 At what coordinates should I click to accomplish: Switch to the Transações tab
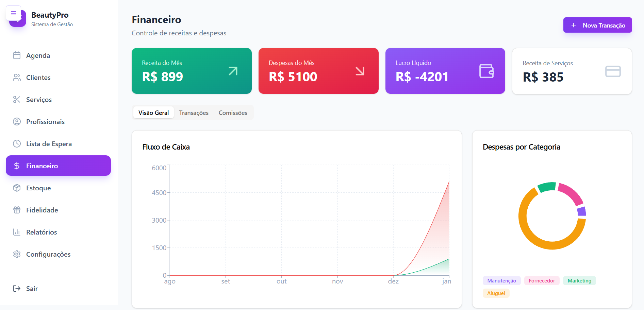click(194, 113)
